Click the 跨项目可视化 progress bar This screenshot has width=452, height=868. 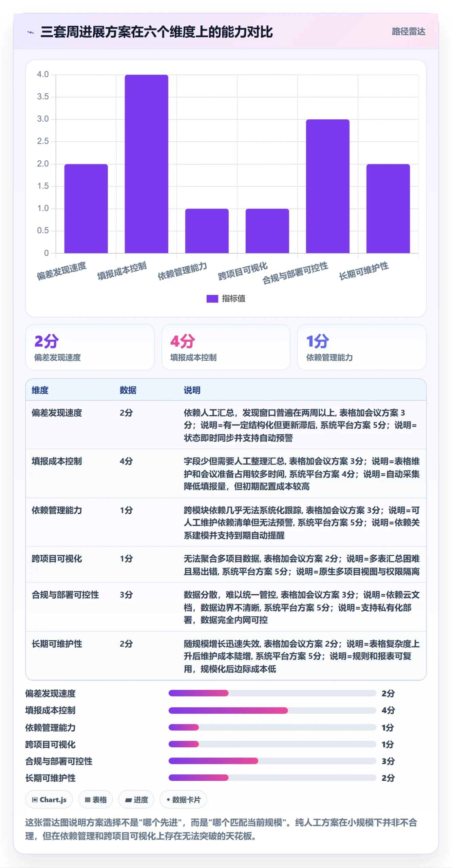click(272, 744)
